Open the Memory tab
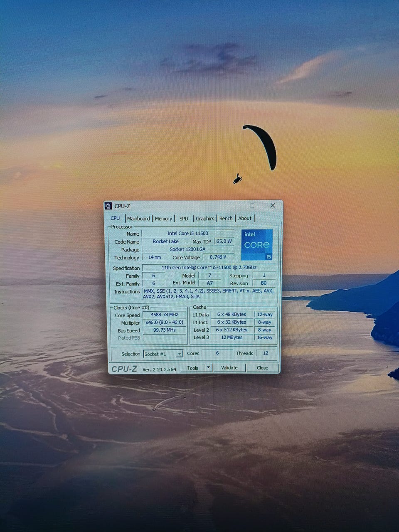 [163, 219]
